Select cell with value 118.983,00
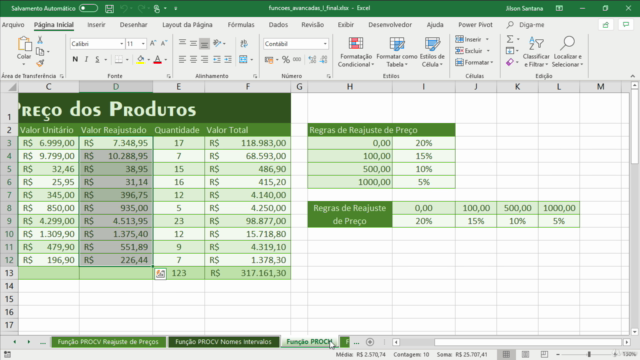The width and height of the screenshot is (640, 360). (x=248, y=143)
